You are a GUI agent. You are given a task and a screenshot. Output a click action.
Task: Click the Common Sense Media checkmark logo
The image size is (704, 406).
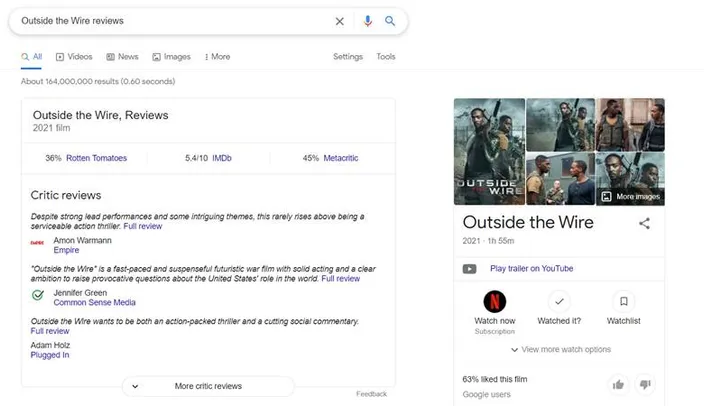[x=38, y=295]
